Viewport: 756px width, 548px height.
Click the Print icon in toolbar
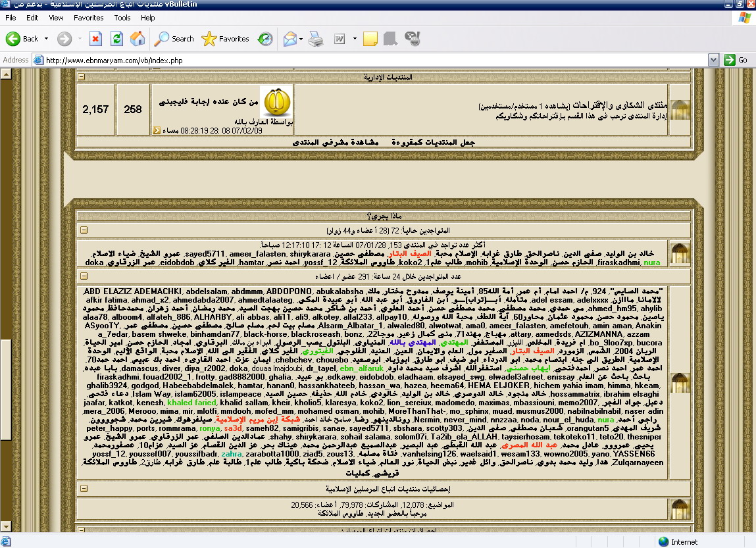[316, 39]
